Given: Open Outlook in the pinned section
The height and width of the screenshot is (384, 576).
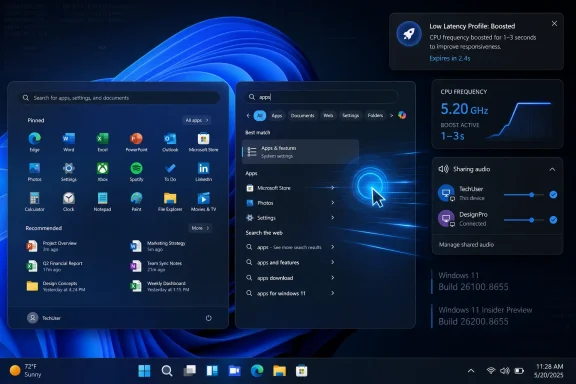Looking at the screenshot, I should tap(170, 139).
